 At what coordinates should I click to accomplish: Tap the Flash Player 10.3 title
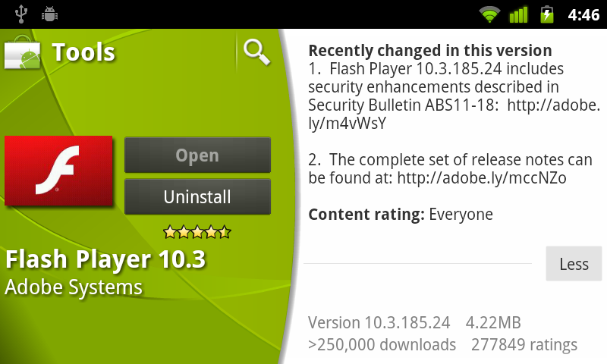click(x=105, y=259)
